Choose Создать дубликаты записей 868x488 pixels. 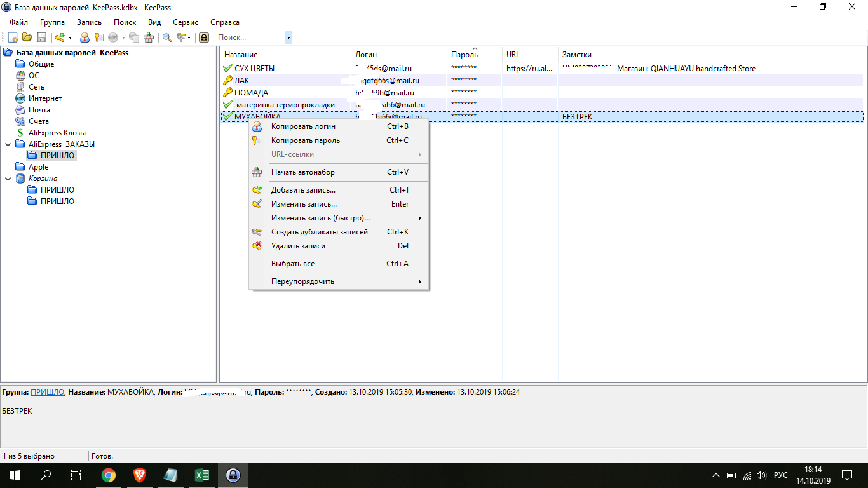(339, 232)
